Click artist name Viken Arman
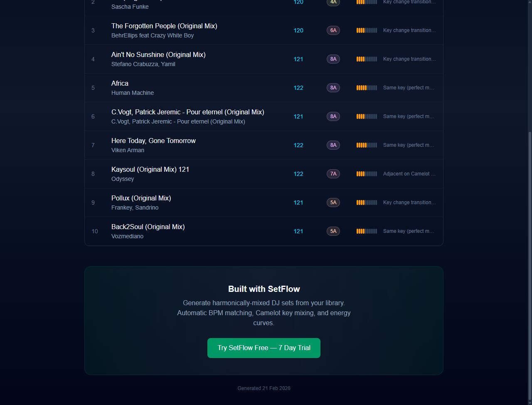This screenshot has width=532, height=405. [128, 150]
